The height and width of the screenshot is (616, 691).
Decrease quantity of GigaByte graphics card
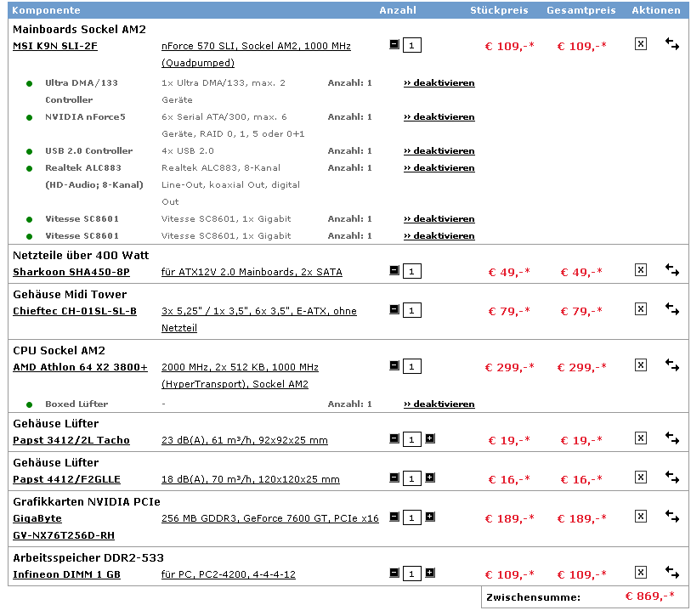coord(394,517)
